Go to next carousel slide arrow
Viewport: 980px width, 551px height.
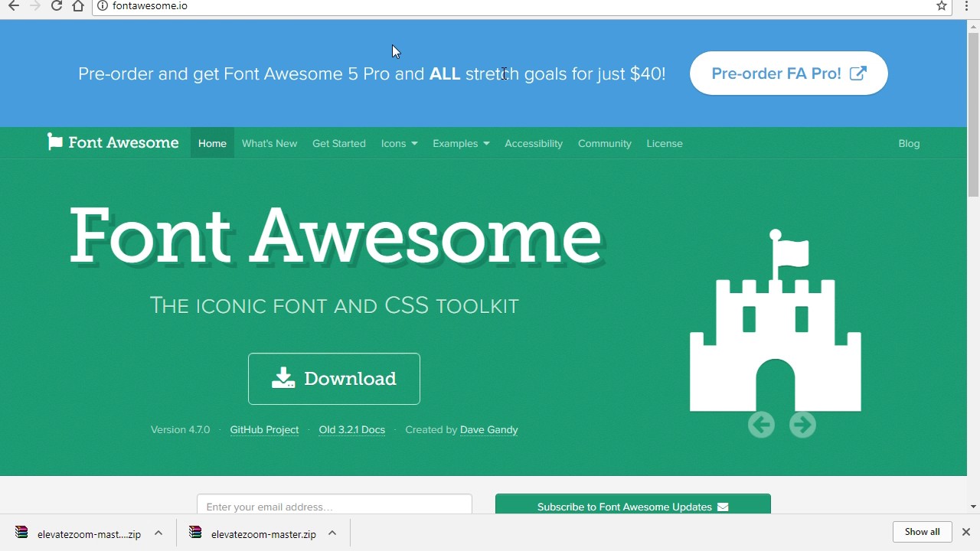[x=802, y=425]
